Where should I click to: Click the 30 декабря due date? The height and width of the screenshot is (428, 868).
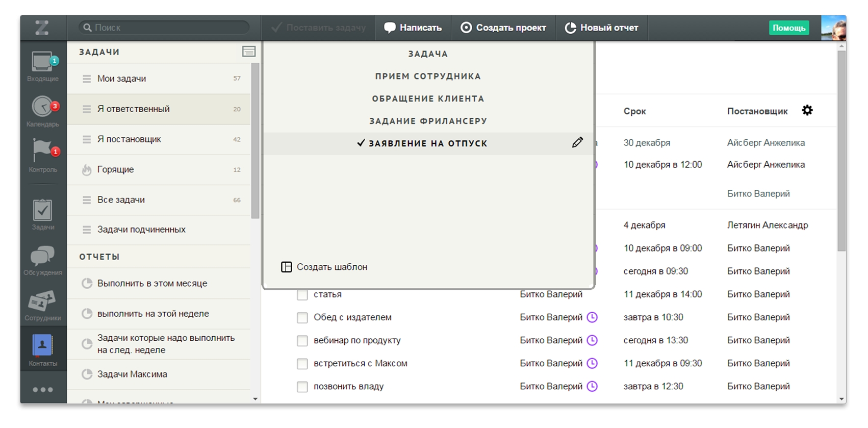(x=647, y=143)
